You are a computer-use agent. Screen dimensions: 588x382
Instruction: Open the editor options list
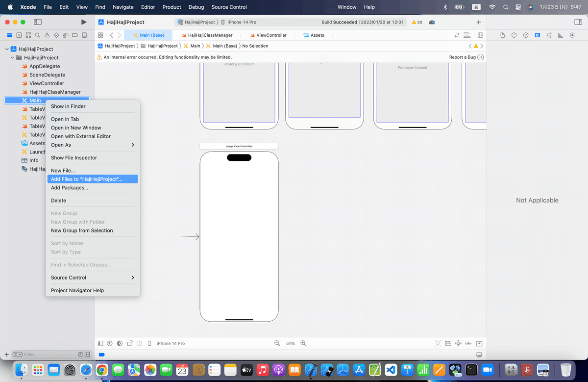pos(467,35)
